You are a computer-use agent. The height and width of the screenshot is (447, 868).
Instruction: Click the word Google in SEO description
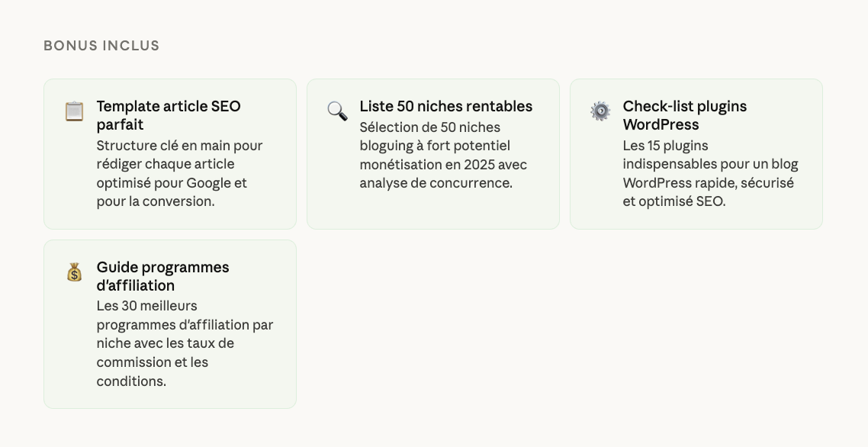pyautogui.click(x=211, y=183)
